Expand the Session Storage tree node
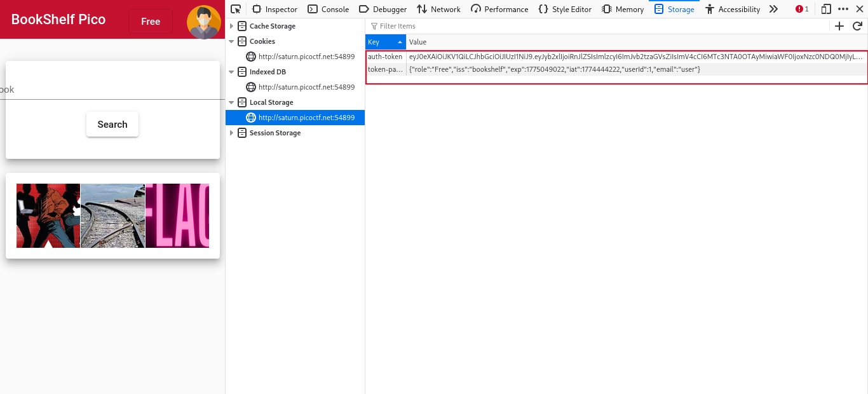This screenshot has height=394, width=868. click(x=232, y=133)
